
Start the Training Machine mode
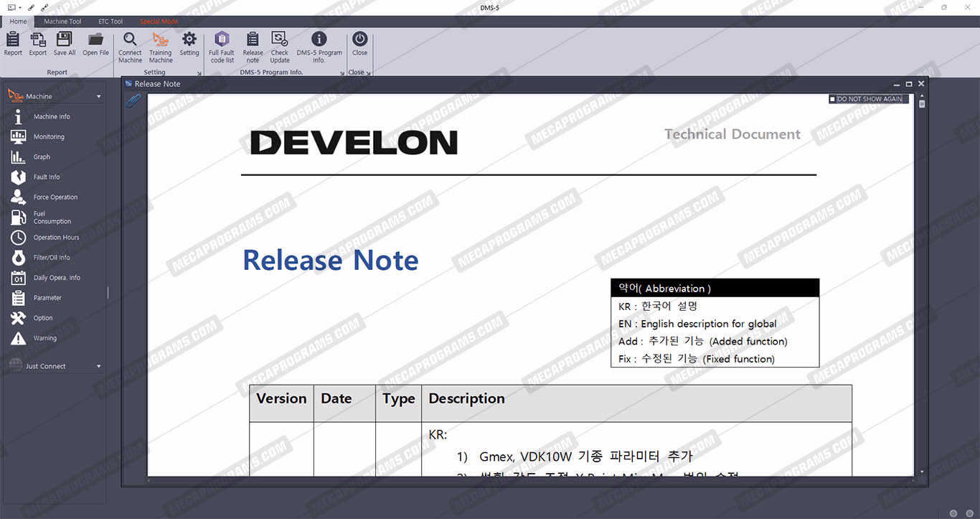pyautogui.click(x=161, y=47)
